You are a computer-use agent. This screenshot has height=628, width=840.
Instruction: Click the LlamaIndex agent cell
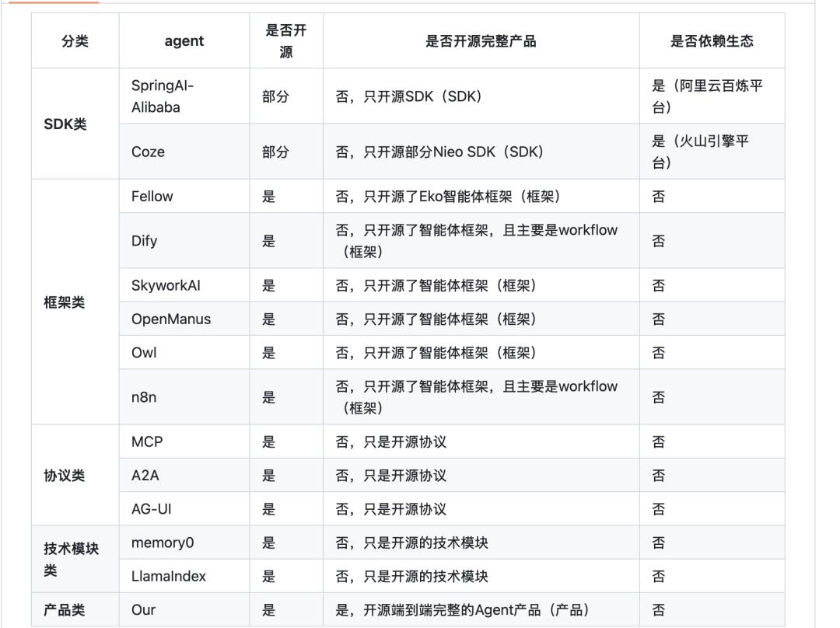[x=184, y=576]
